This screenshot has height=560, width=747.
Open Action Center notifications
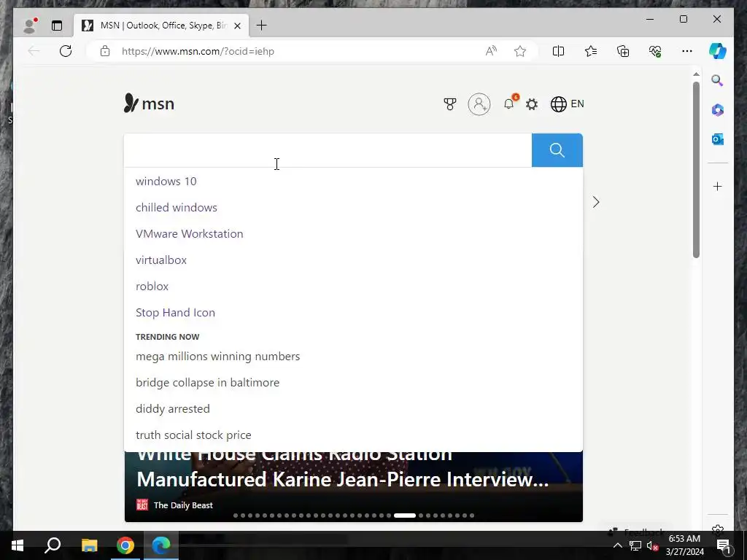point(723,545)
